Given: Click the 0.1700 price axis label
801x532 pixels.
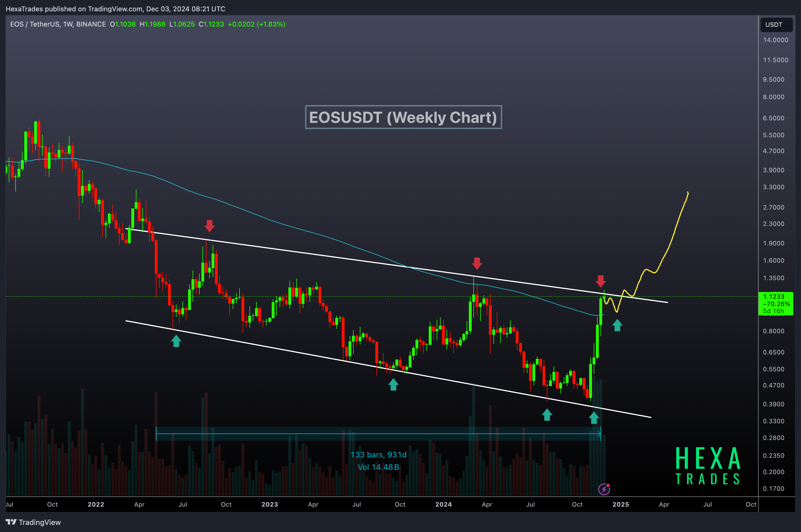Looking at the screenshot, I should tap(774, 489).
